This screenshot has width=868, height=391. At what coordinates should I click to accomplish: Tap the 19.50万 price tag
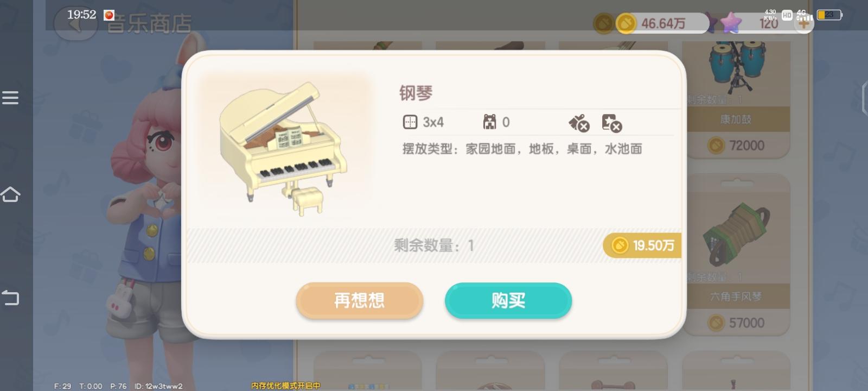coord(642,245)
